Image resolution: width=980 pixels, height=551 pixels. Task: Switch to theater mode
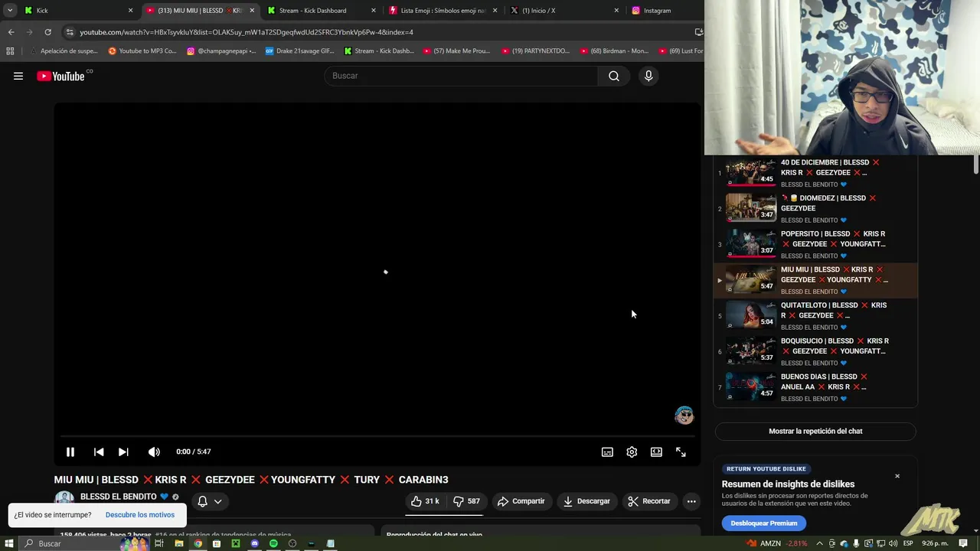pos(656,452)
